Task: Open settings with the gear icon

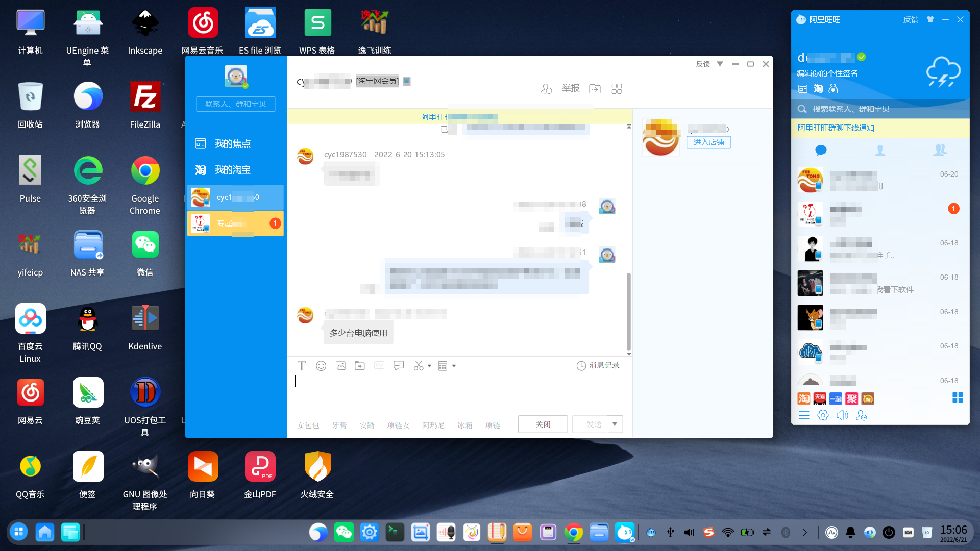Action: [x=823, y=415]
